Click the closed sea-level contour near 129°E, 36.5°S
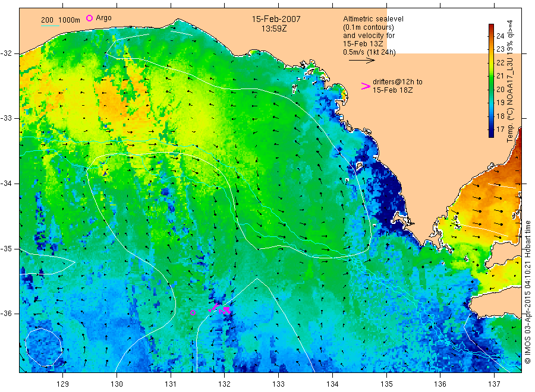Viewport: 535px width, 392px height. [44, 347]
